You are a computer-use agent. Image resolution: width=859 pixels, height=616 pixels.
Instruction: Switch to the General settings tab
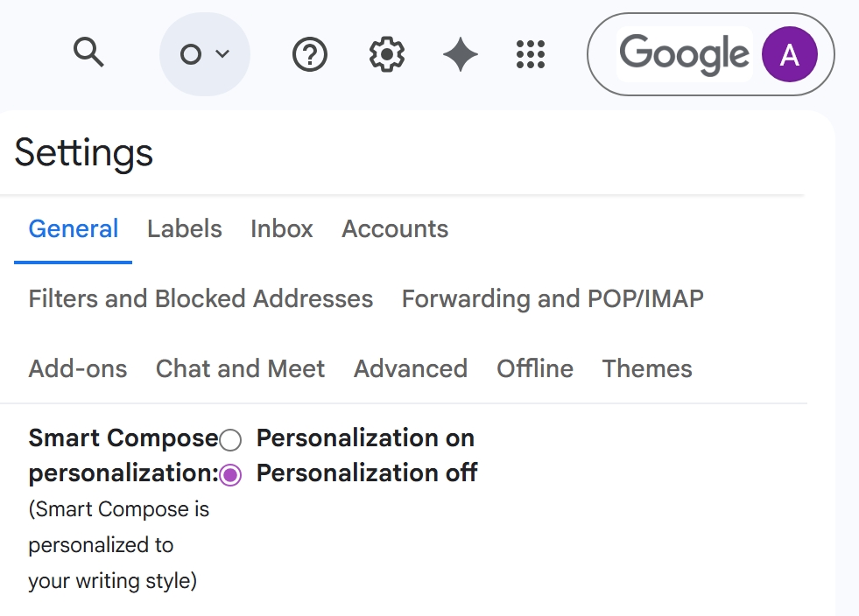[74, 229]
